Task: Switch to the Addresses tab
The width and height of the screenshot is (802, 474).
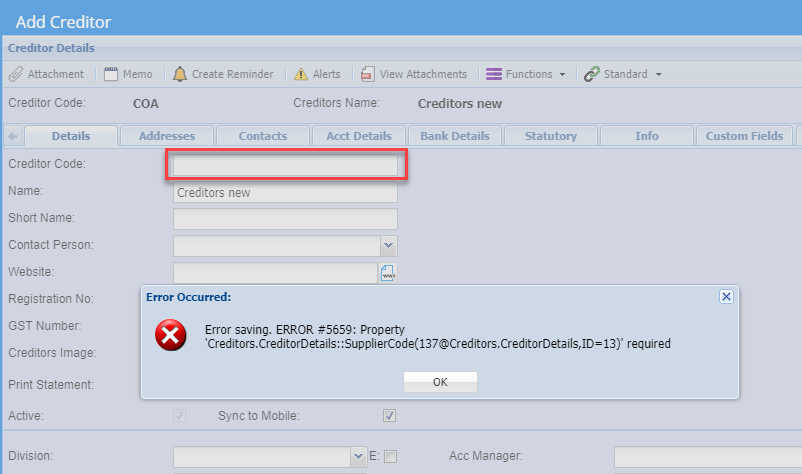Action: (167, 136)
